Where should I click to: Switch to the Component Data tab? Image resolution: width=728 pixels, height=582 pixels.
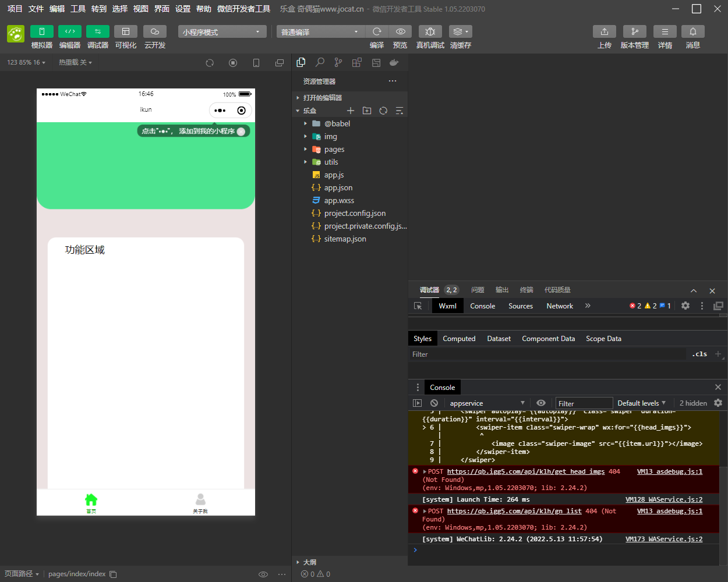[x=548, y=338]
